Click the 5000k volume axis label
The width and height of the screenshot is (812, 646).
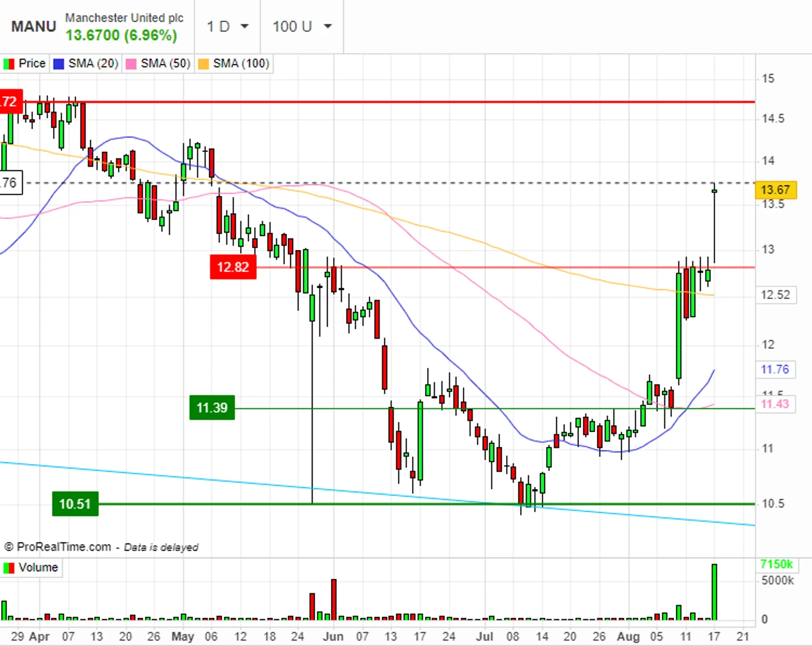(x=778, y=581)
